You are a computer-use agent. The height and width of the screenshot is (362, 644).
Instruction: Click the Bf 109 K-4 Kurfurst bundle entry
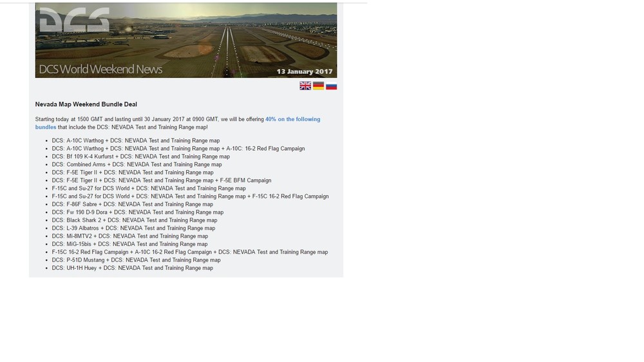coord(141,157)
